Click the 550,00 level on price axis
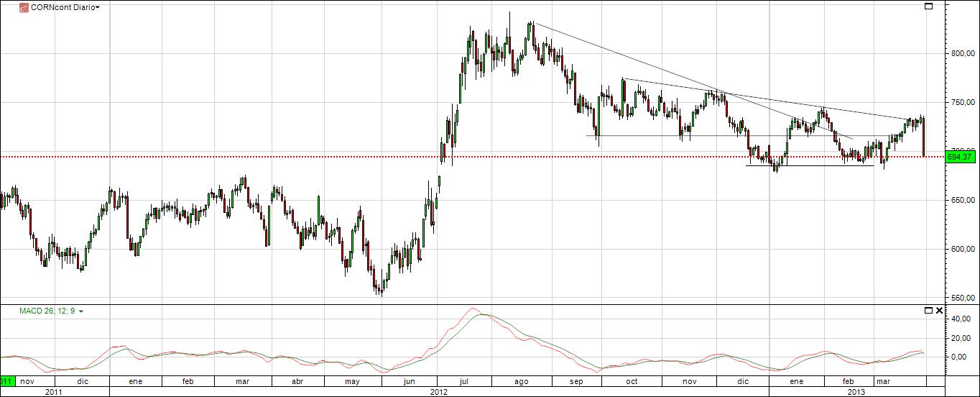980x397 pixels. [x=962, y=298]
